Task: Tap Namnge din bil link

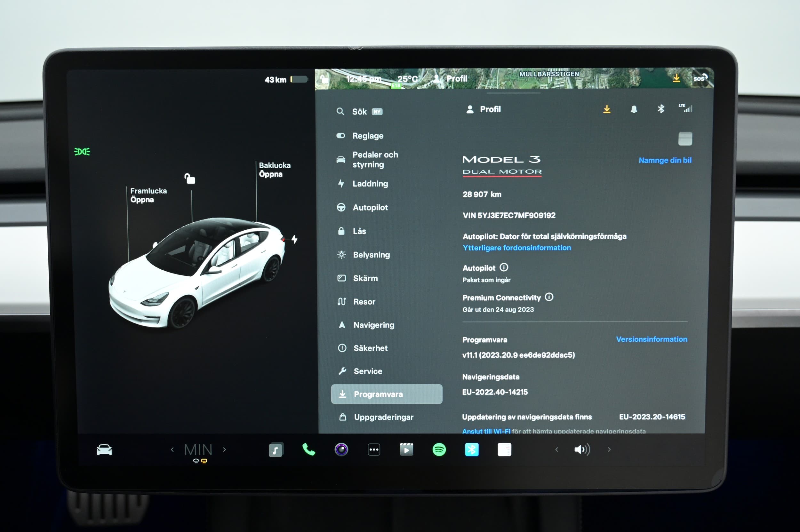Action: click(x=665, y=160)
